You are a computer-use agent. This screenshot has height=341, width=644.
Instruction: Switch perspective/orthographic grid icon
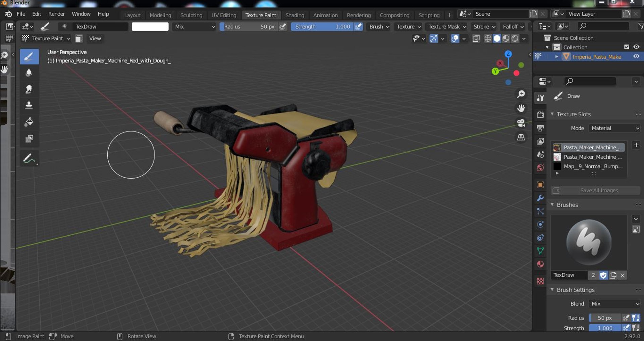(x=521, y=137)
